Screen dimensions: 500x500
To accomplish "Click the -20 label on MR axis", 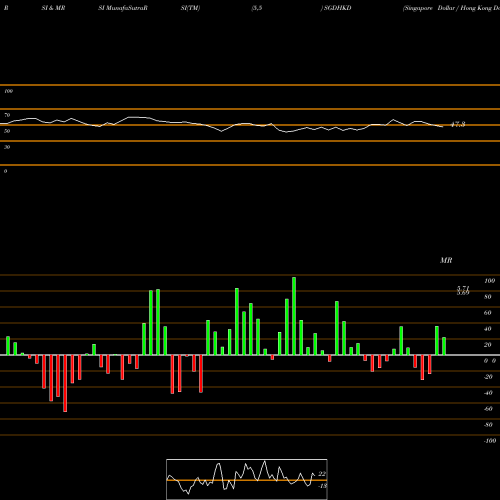I will (488, 377).
